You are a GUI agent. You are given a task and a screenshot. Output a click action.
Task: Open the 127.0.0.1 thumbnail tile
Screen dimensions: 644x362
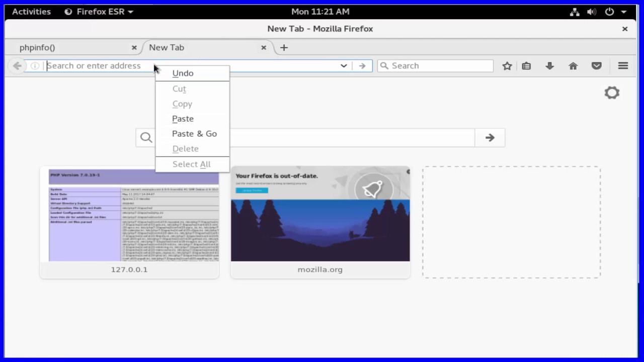click(129, 222)
